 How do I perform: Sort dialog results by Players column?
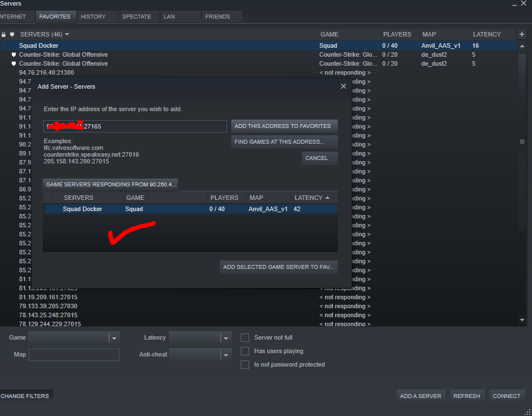point(227,198)
